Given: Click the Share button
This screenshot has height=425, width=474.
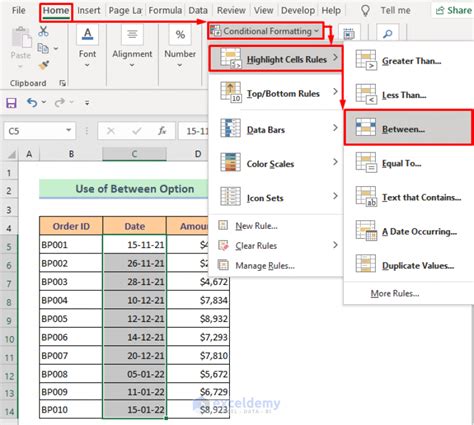Looking at the screenshot, I should 454,11.
